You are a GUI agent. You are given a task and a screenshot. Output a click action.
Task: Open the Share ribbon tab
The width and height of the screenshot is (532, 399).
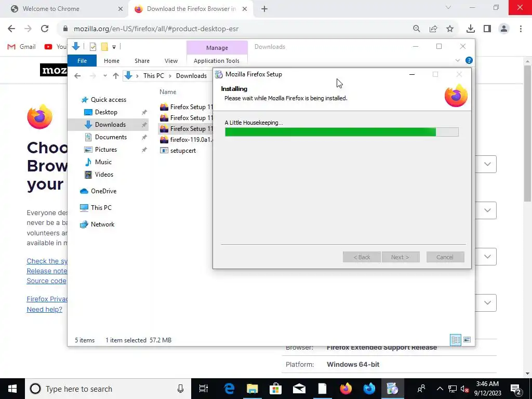[142, 61]
